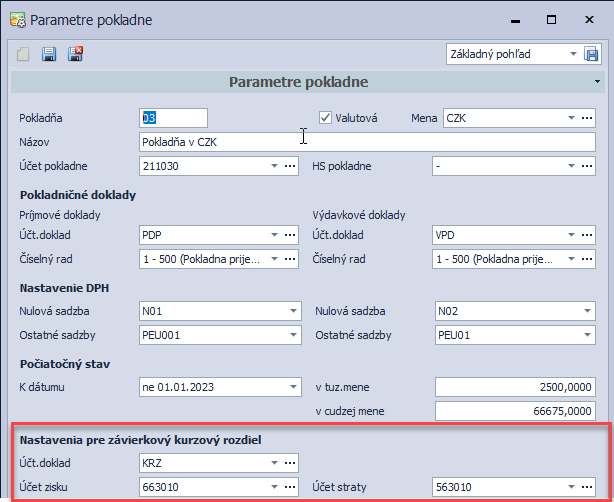
Task: Open ellipsis lookup for Účet zisku
Action: coord(290,486)
